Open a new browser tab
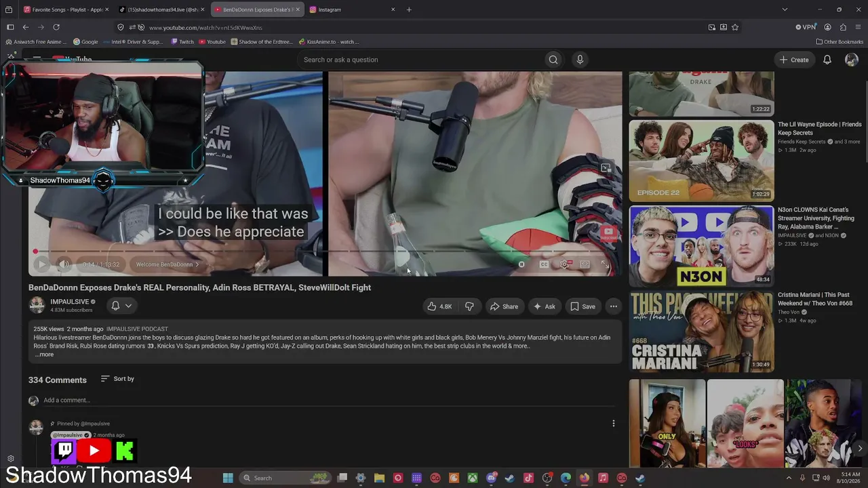This screenshot has width=868, height=488. pyautogui.click(x=409, y=9)
